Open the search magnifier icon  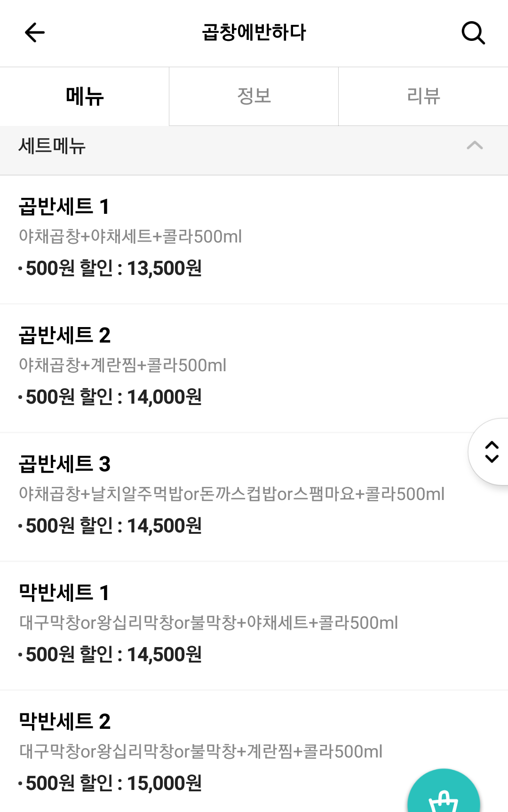click(x=473, y=33)
